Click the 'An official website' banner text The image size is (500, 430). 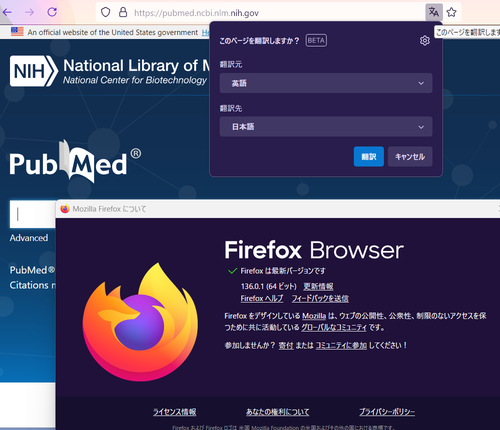(x=113, y=32)
